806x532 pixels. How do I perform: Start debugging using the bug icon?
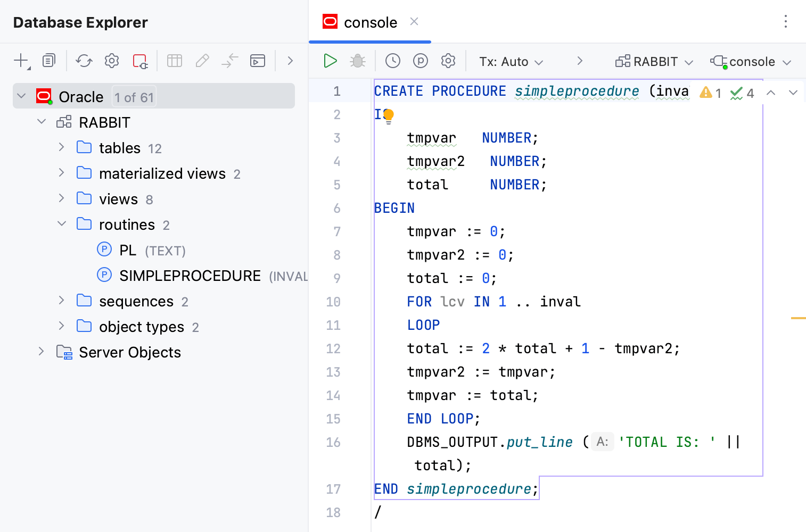[x=357, y=61]
